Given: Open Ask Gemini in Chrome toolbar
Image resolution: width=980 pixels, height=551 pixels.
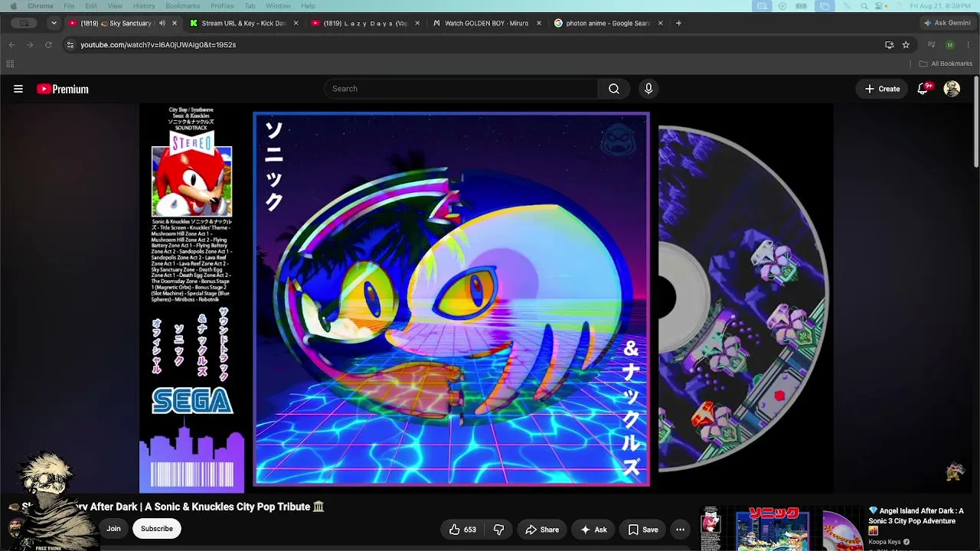Looking at the screenshot, I should (947, 23).
